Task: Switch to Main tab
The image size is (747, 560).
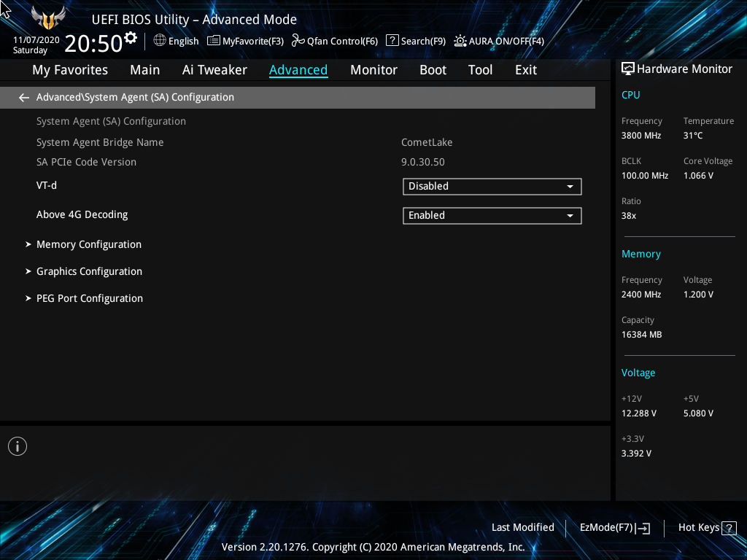Action: pos(145,70)
